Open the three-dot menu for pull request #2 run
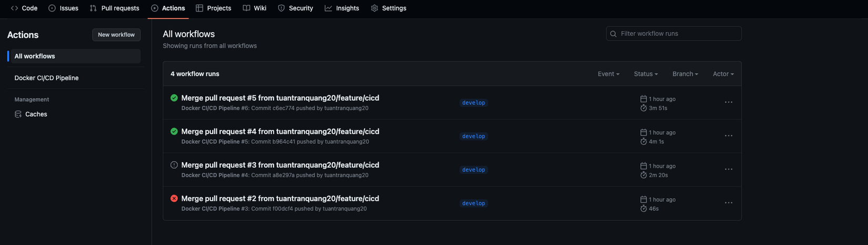This screenshot has height=245, width=868. tap(728, 203)
